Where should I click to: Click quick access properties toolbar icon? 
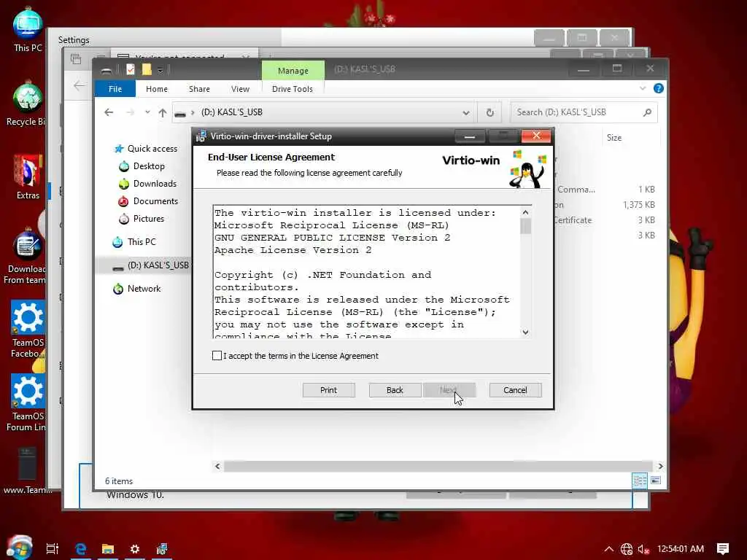[x=130, y=70]
